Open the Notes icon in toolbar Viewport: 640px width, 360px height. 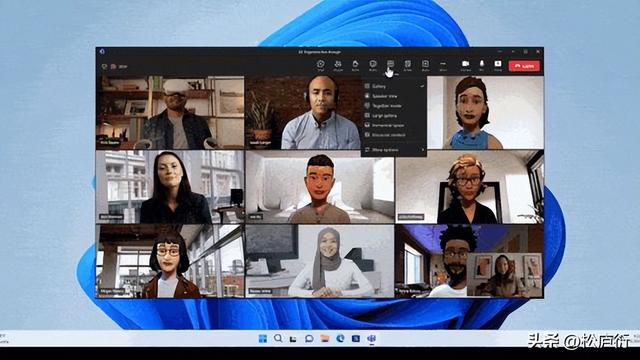coord(408,64)
